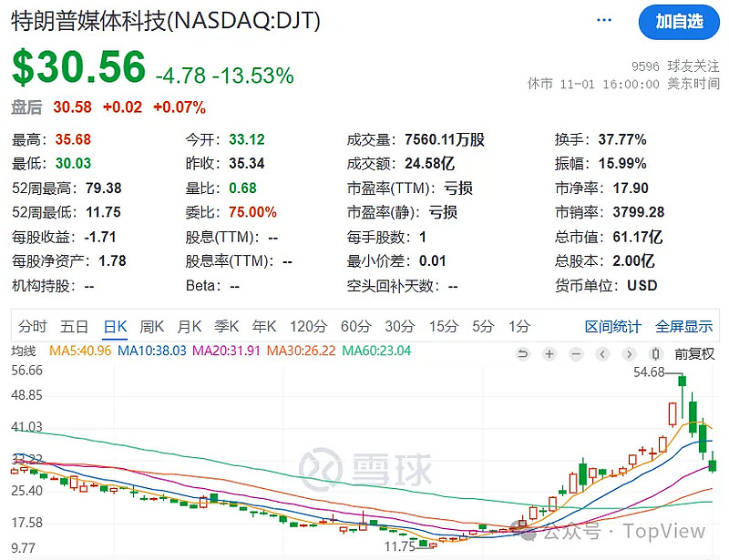Image resolution: width=729 pixels, height=560 pixels.
Task: Open the three-dot more options menu
Action: (603, 20)
